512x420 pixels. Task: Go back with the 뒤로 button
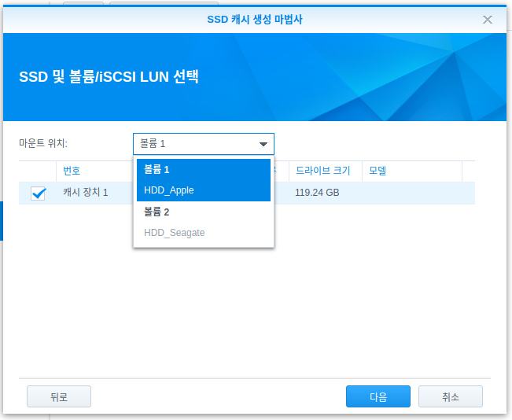(59, 396)
